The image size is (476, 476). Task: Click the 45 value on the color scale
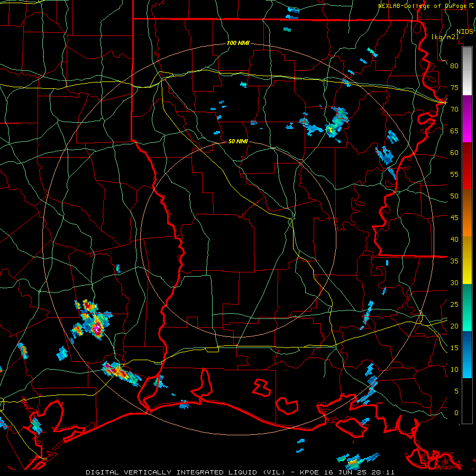pos(454,218)
